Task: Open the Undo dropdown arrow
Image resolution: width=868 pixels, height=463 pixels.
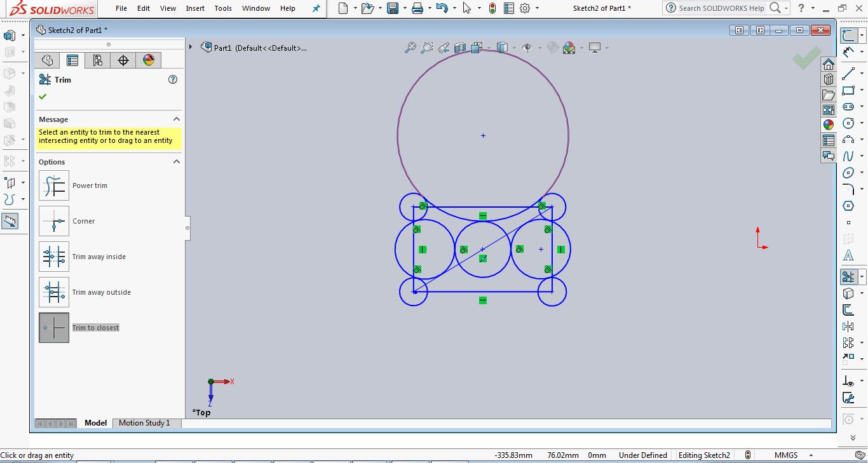Action: point(454,9)
